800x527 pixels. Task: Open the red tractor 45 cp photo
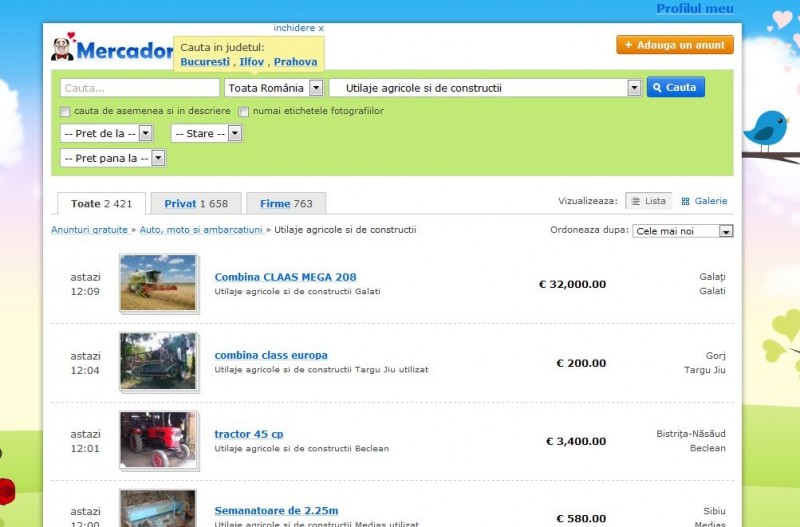pos(158,439)
